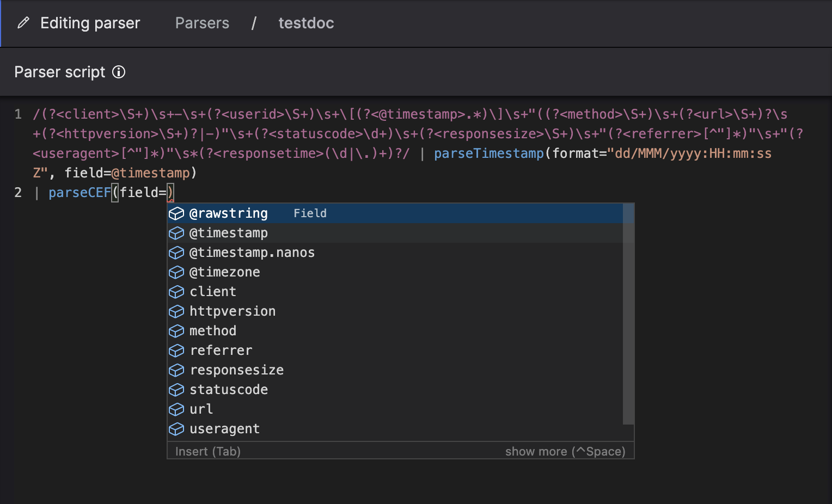
Task: Select responsesize field suggestion
Action: (x=395, y=370)
